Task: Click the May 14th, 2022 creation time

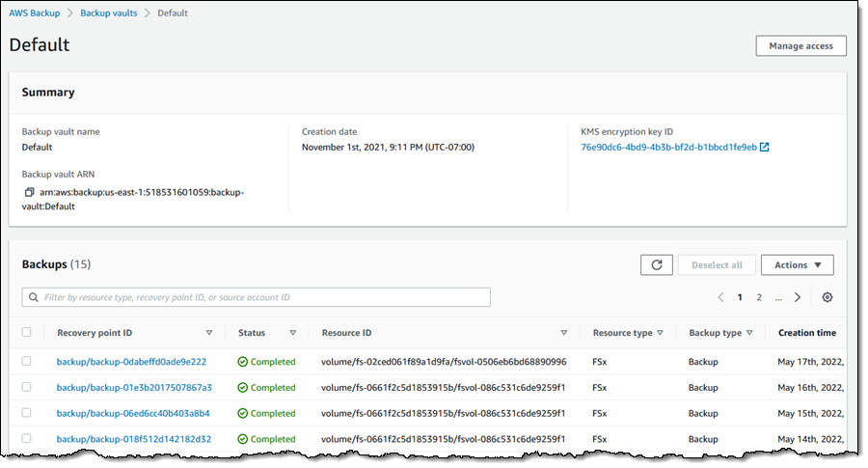Action: point(810,439)
